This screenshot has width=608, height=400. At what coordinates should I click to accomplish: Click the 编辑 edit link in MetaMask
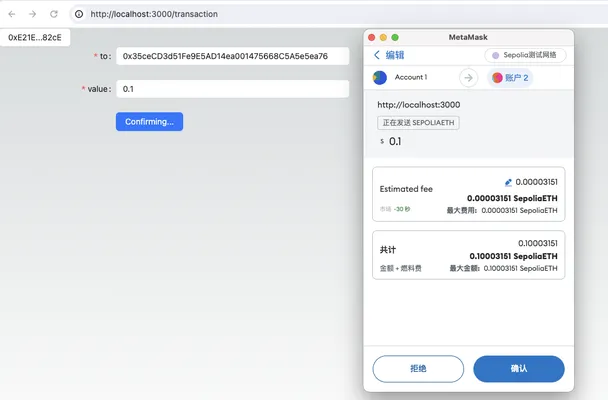click(395, 55)
